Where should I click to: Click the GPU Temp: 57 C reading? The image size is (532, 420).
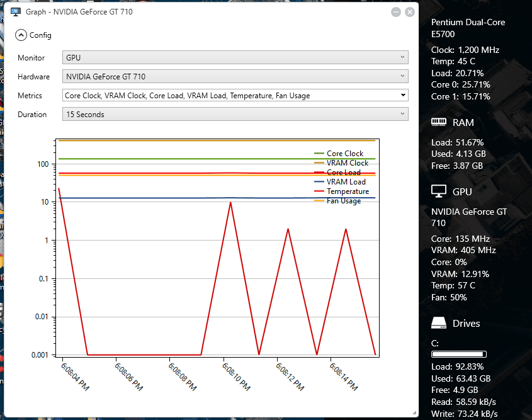pos(453,285)
